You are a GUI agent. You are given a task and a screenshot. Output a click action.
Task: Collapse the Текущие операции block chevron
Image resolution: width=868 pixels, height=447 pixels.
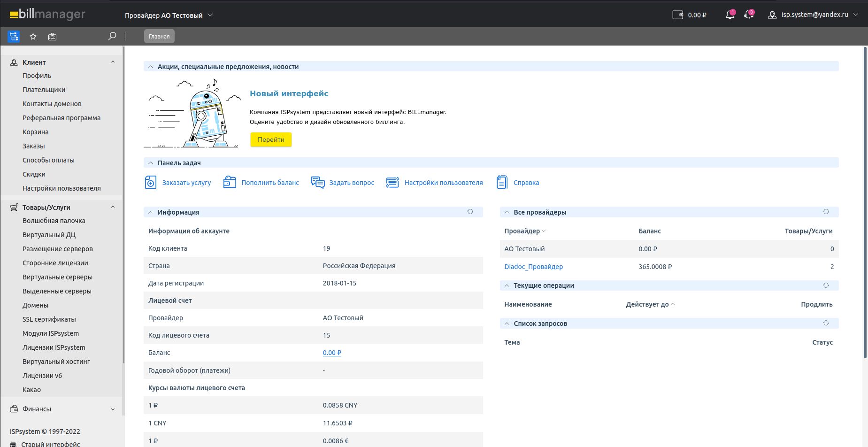point(507,286)
